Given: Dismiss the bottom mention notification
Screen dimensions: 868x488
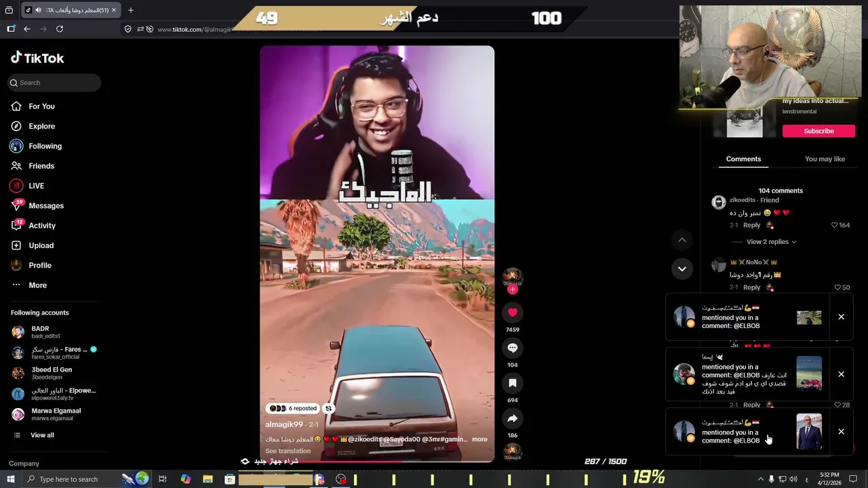Looking at the screenshot, I should click(841, 432).
